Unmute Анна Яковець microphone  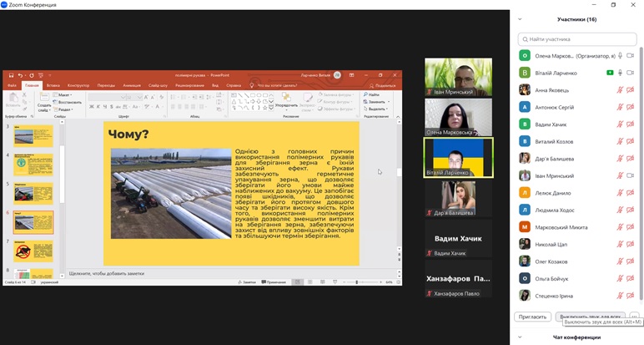click(x=620, y=89)
